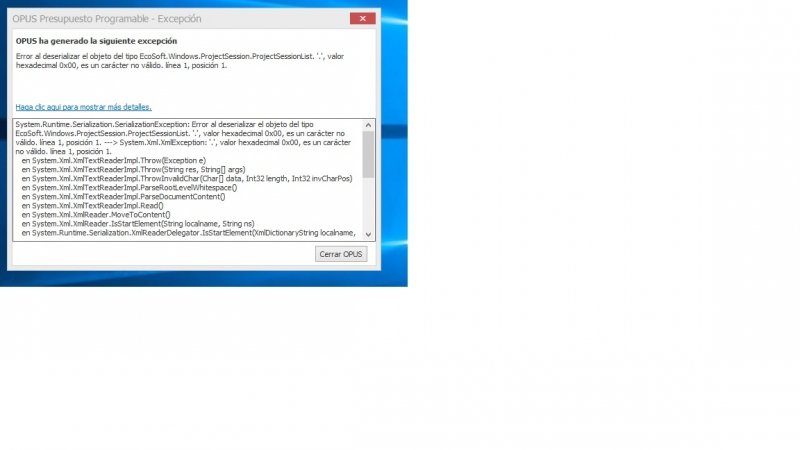Screen dimensions: 800x450
Task: Click the stack trace scrollbar thumb
Action: coord(368,154)
